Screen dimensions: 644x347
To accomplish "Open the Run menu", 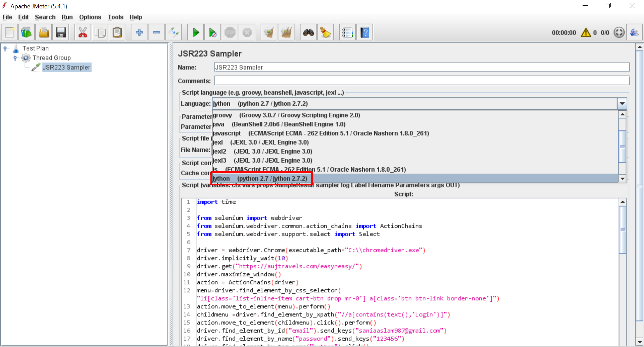I will point(67,17).
